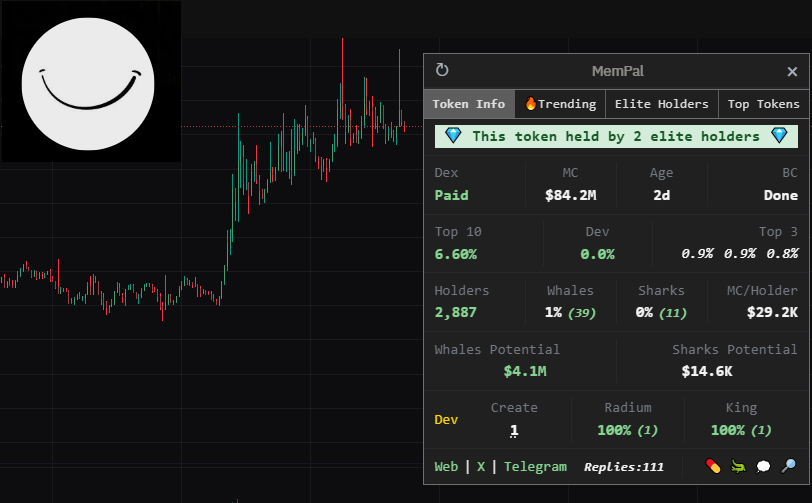The height and width of the screenshot is (503, 812).
Task: Click the King 100% (1) value
Action: pyautogui.click(x=741, y=430)
